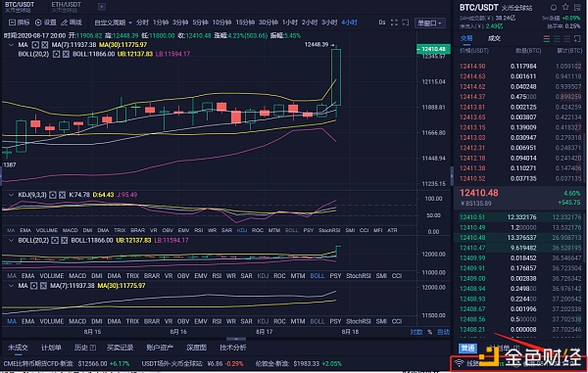Screen dimensions: 588x373
Task: Select the 分时 time-sharing interval
Action: (142, 23)
